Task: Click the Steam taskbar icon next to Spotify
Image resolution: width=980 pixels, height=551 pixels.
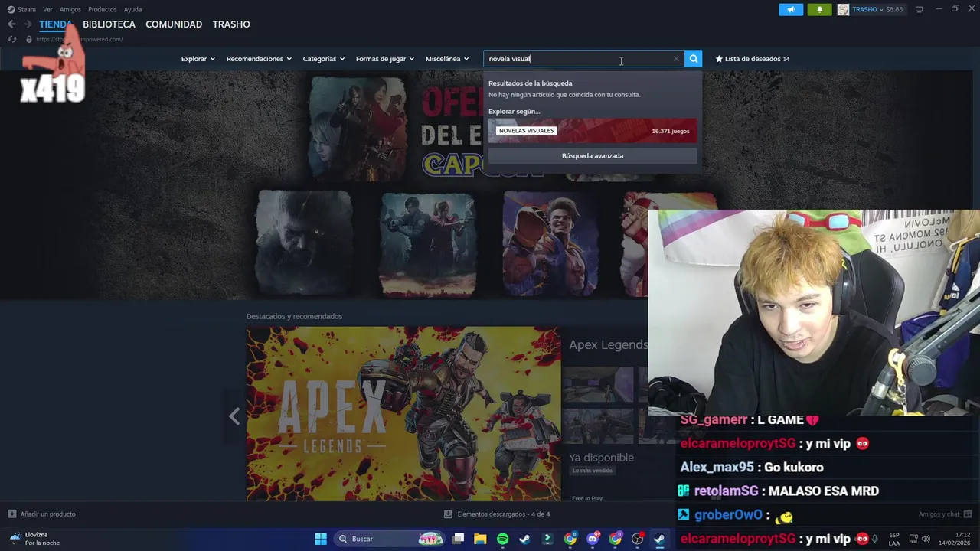Action: coord(524,539)
